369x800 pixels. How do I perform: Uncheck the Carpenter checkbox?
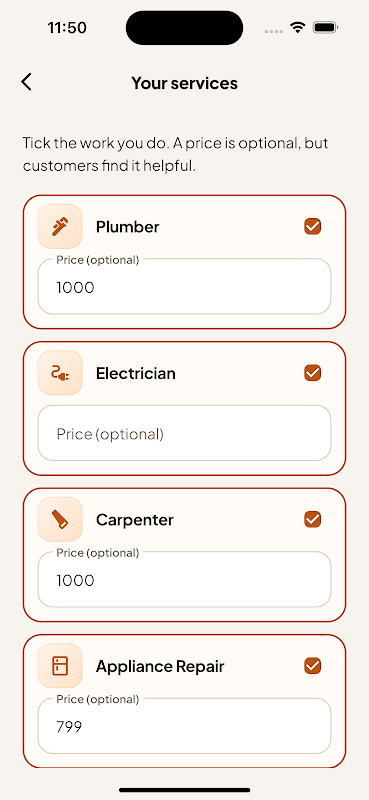[312, 519]
